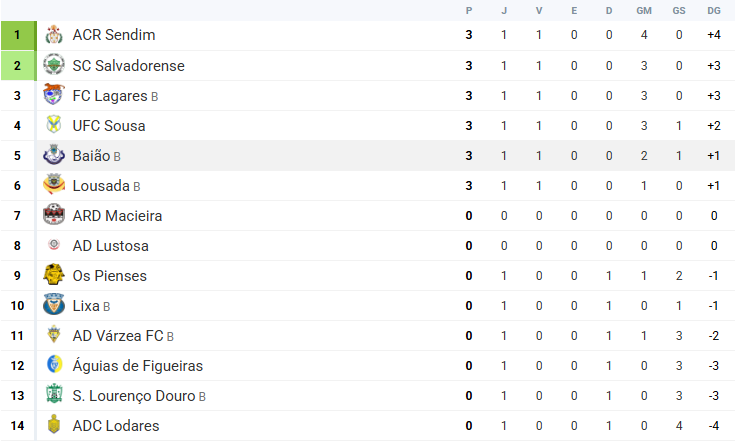Select the Os Pienses yellow logo
Screen dimensions: 735x442
pos(54,275)
